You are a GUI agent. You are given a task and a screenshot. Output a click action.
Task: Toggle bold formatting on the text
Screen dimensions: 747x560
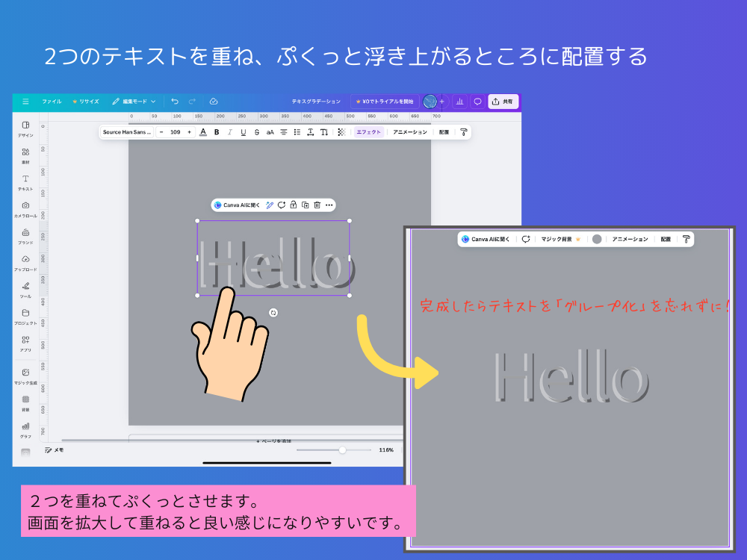point(217,132)
